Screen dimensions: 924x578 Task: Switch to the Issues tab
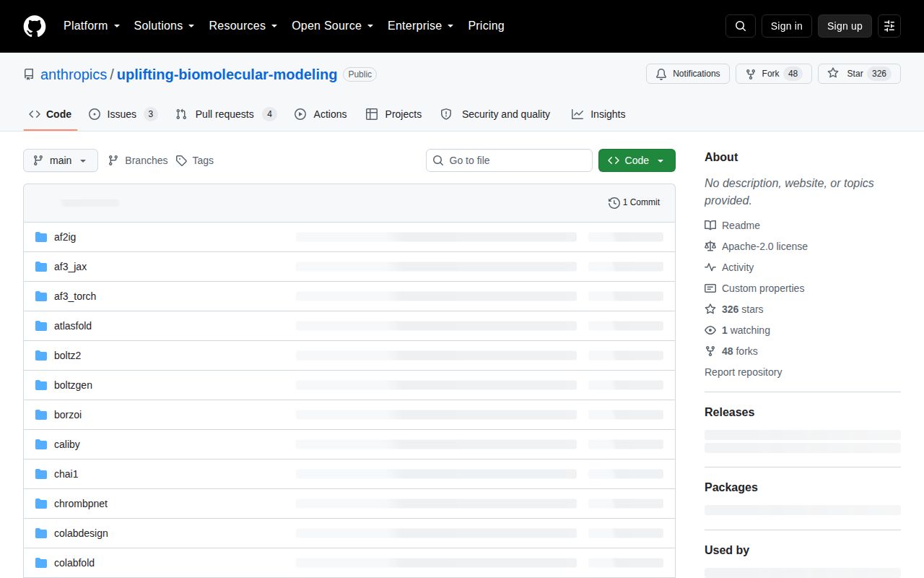click(123, 114)
